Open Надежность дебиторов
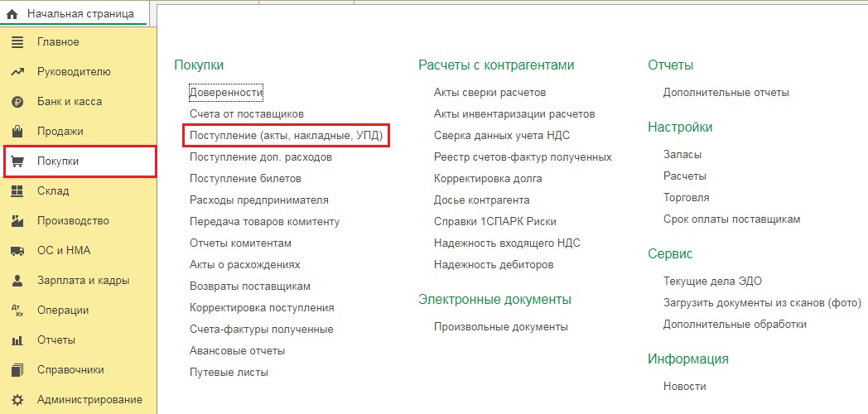 494,265
